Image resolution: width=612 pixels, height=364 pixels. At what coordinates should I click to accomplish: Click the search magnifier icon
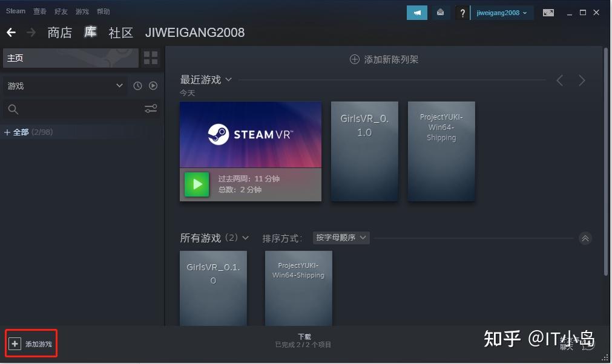tap(13, 109)
